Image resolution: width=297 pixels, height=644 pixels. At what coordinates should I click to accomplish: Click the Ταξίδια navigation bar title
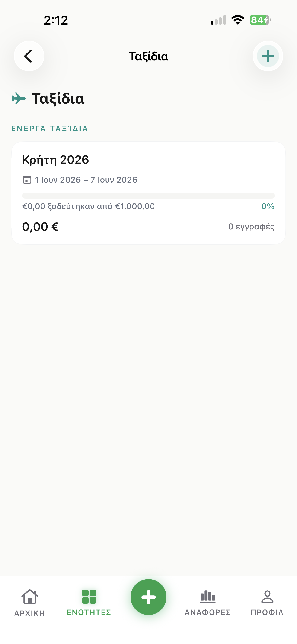coord(148,56)
